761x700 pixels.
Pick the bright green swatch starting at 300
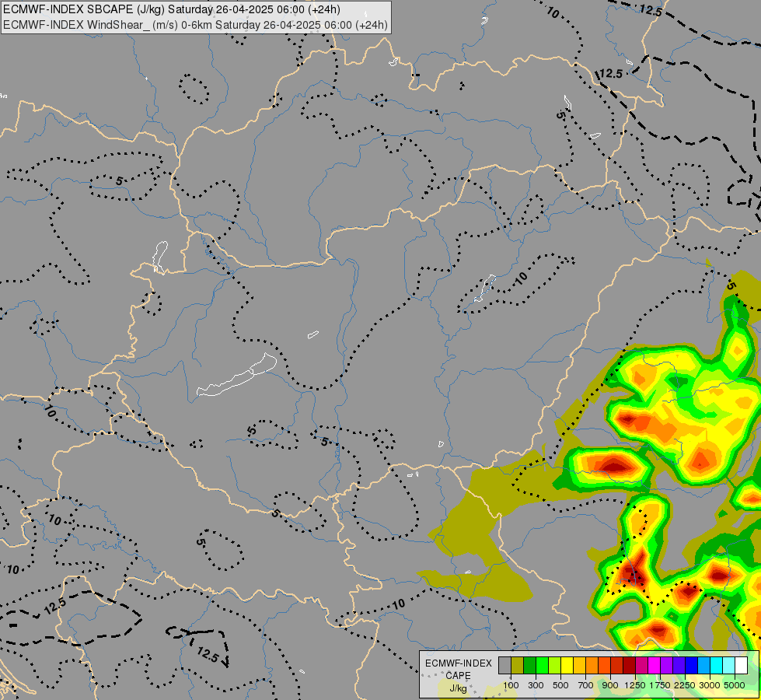(x=542, y=665)
